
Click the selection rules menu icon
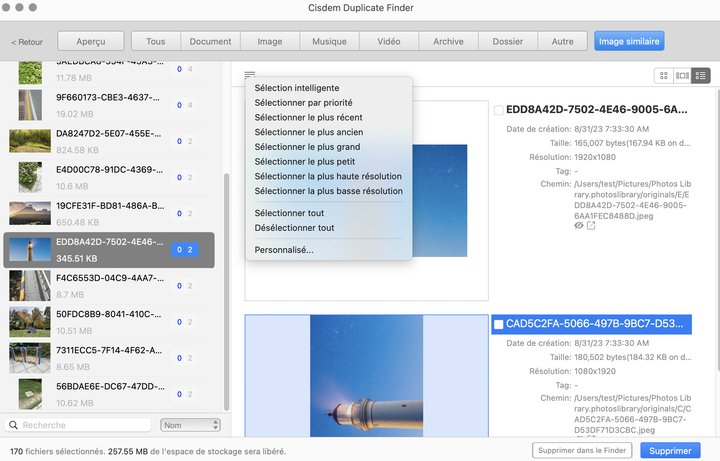point(249,74)
